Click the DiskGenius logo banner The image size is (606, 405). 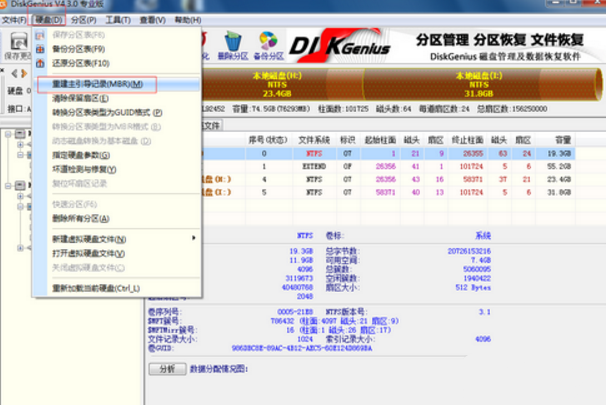click(330, 44)
